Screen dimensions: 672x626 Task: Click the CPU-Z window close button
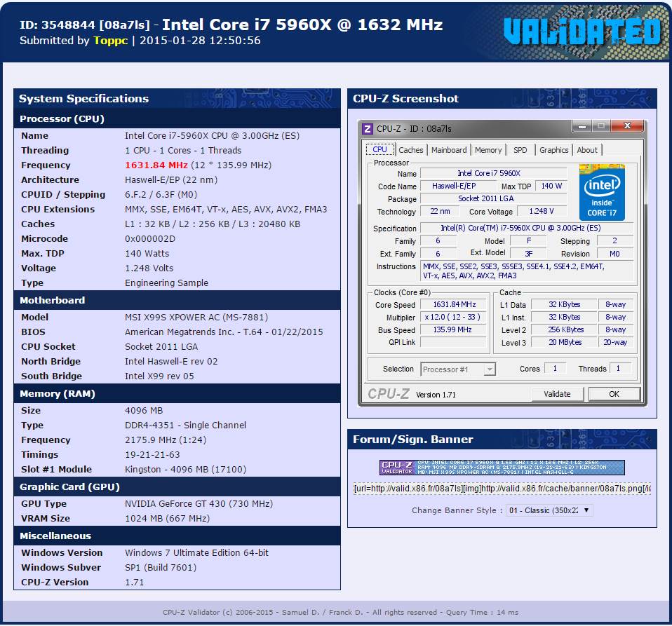point(626,126)
